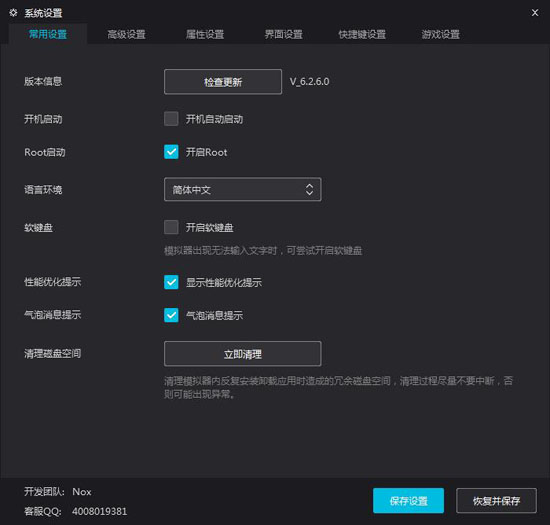Image resolution: width=550 pixels, height=525 pixels.
Task: Open the 快捷键设置 tab
Action: point(362,34)
